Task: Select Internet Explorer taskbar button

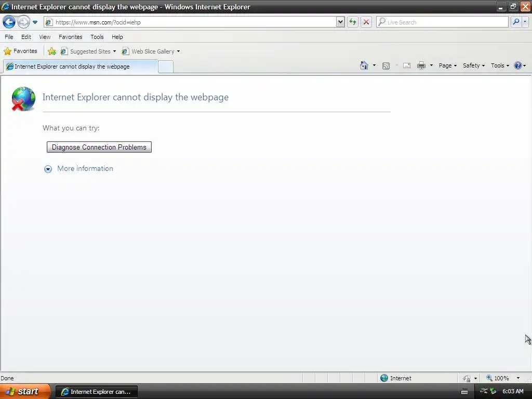Action: [x=96, y=392]
